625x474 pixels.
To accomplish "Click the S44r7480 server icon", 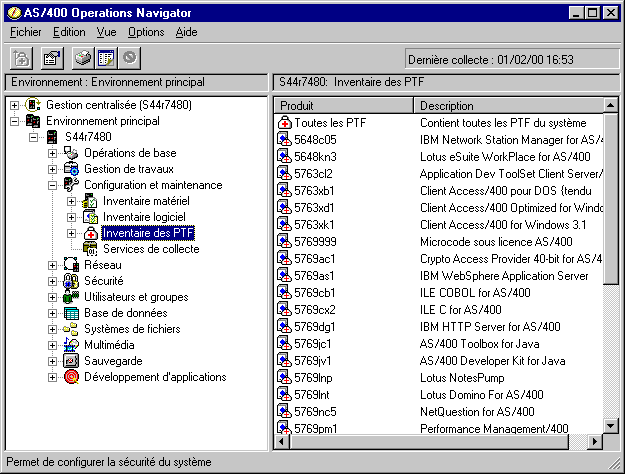I will click(52, 137).
